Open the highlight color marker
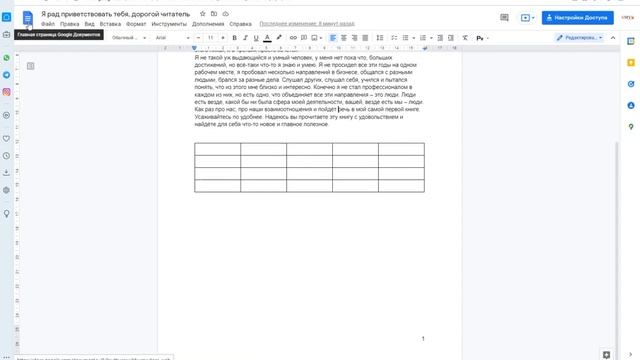The height and width of the screenshot is (360, 640). click(x=279, y=38)
